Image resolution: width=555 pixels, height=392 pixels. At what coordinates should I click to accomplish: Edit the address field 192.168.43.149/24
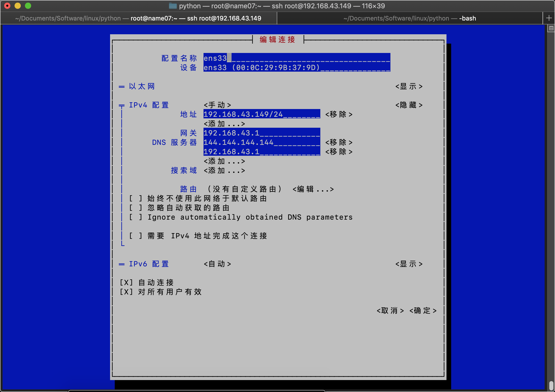[x=262, y=114]
